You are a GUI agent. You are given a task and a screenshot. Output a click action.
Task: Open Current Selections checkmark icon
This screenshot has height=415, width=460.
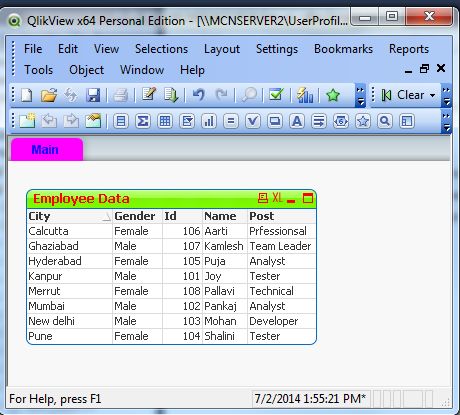click(276, 95)
